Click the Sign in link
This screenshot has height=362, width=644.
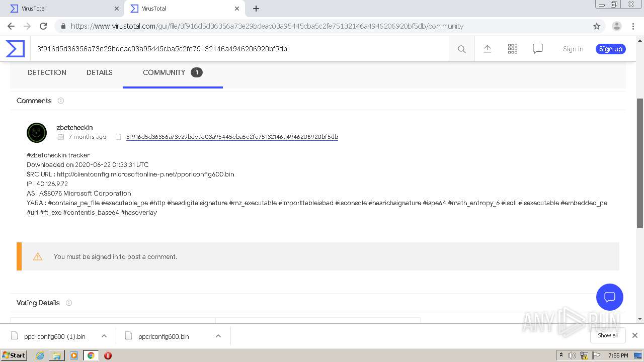(x=573, y=49)
